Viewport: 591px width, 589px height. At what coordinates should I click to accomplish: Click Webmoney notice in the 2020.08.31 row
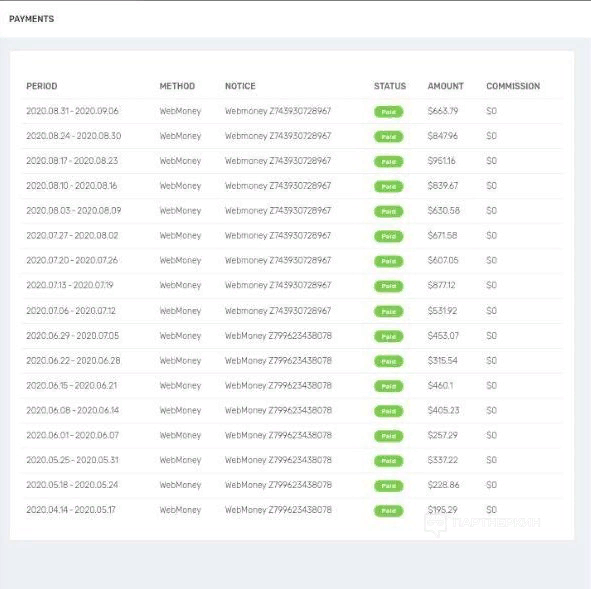pos(278,111)
